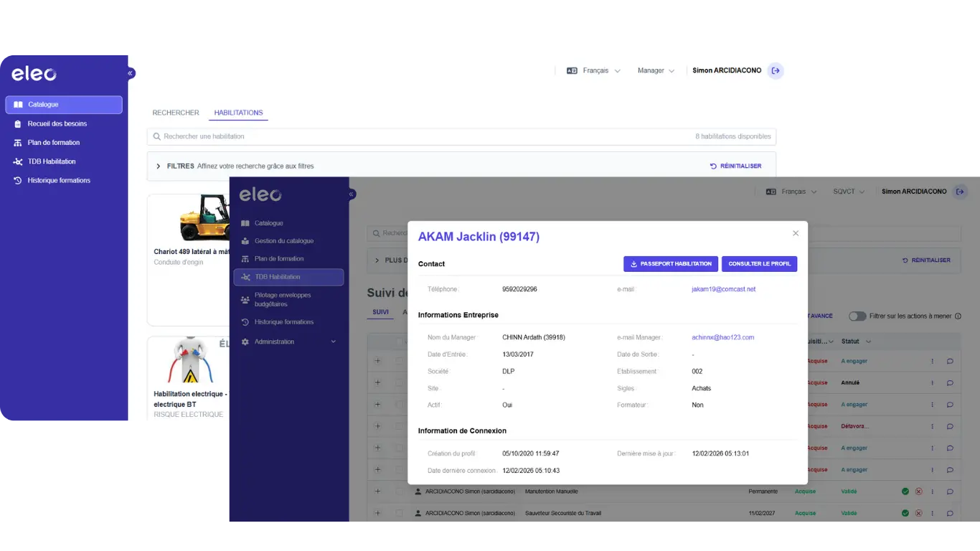This screenshot has width=980, height=551.
Task: Click the magnifier icon in the habilitation search bar
Action: click(x=157, y=136)
